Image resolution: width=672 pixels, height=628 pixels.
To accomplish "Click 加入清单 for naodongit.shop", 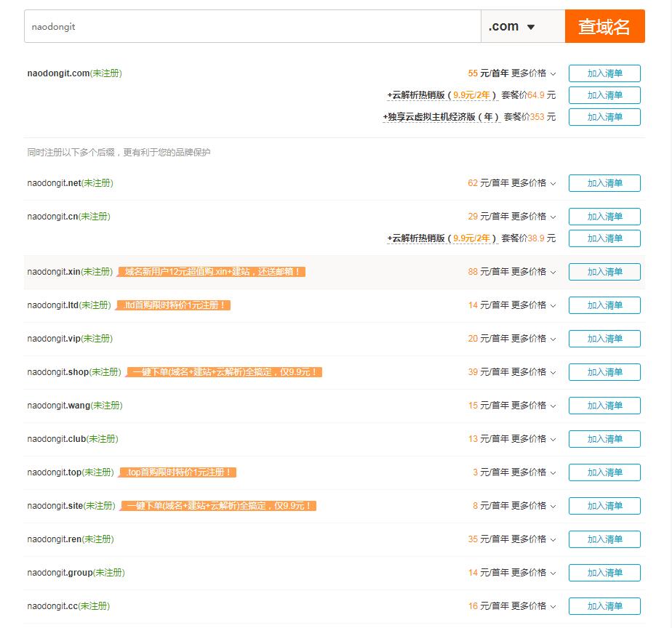I will point(604,371).
